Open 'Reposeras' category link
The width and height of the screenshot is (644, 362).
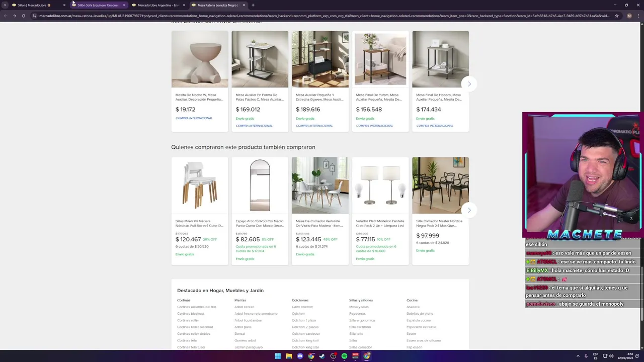357,314
